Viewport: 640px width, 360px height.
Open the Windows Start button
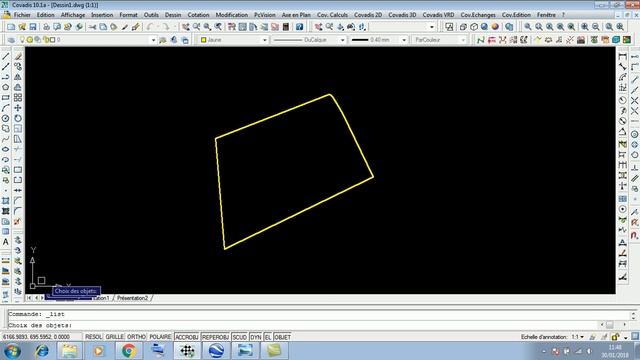12,351
